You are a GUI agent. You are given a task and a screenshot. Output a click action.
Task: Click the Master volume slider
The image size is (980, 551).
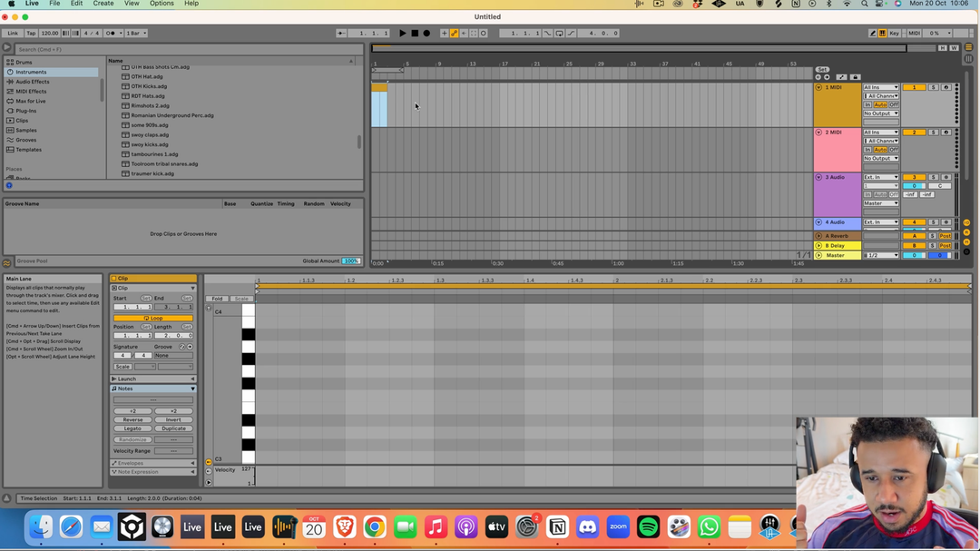pos(914,255)
